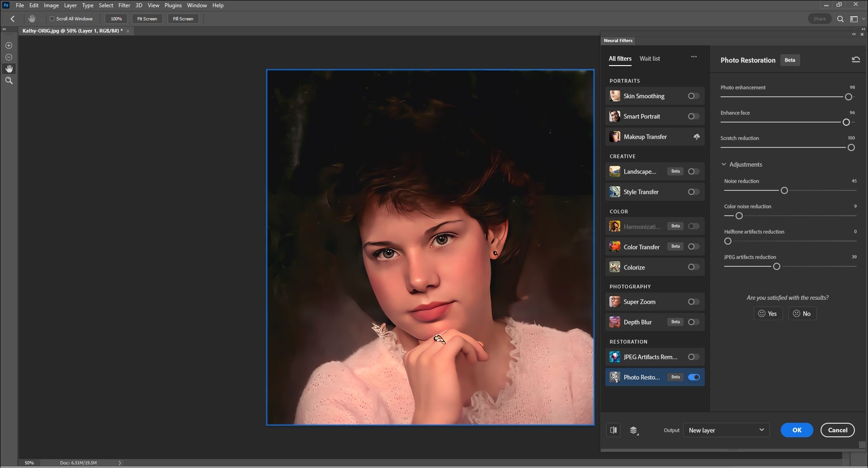Viewport: 868px width, 468px height.
Task: Select the Hand tool in the left toolbar
Action: [x=9, y=69]
